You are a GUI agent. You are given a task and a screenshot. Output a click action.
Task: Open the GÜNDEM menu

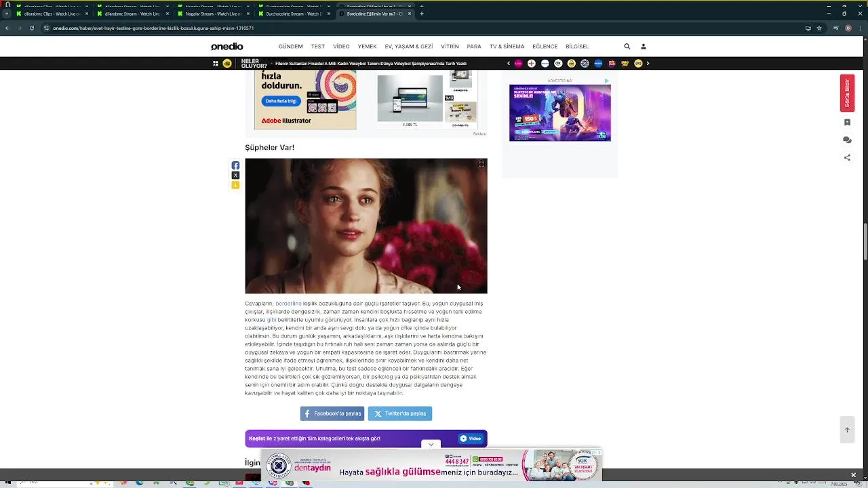click(x=290, y=47)
